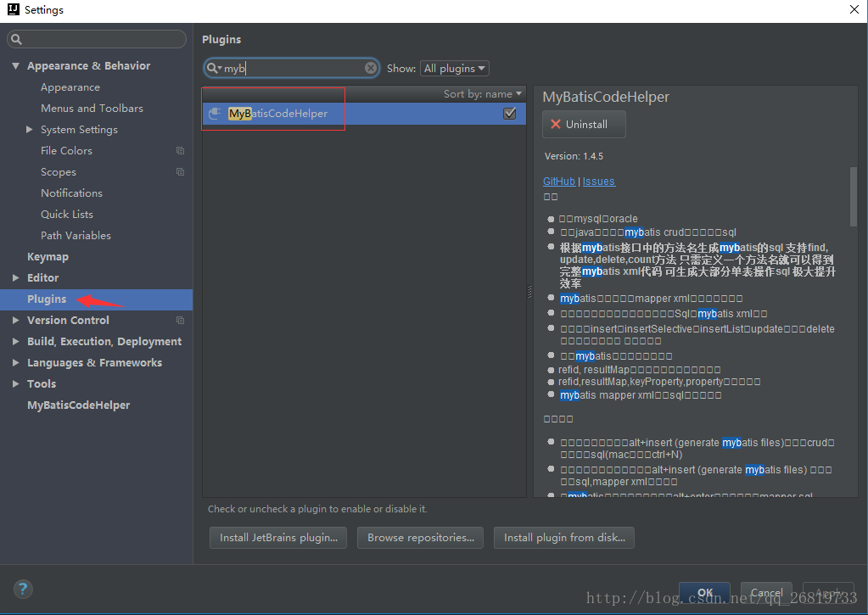Click into the settings search field
Viewport: 868px width, 615px height.
point(97,39)
